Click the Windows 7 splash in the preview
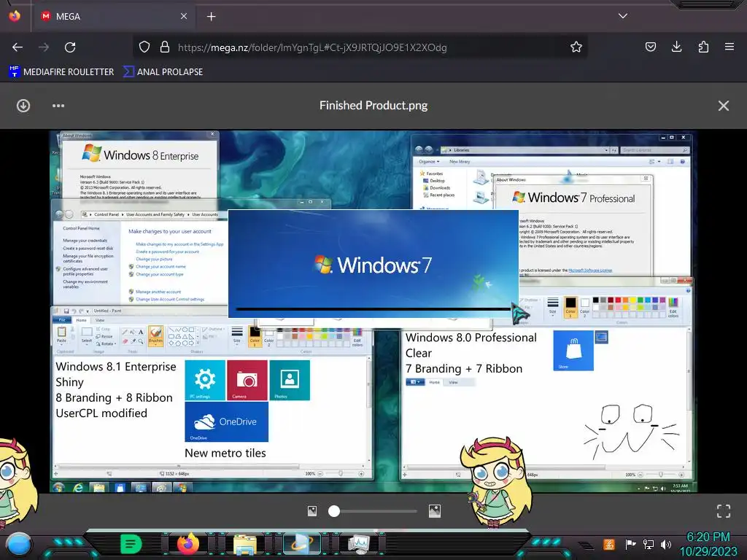 point(373,264)
